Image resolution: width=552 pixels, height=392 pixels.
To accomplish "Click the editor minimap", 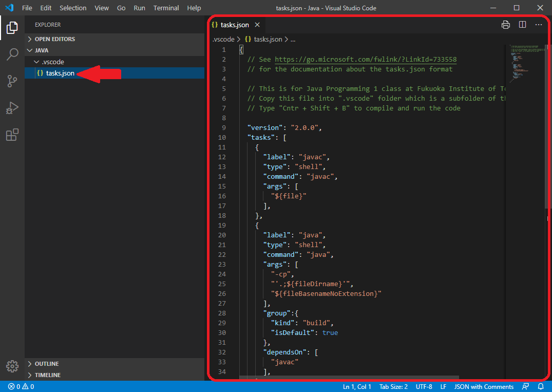I will tap(525, 63).
